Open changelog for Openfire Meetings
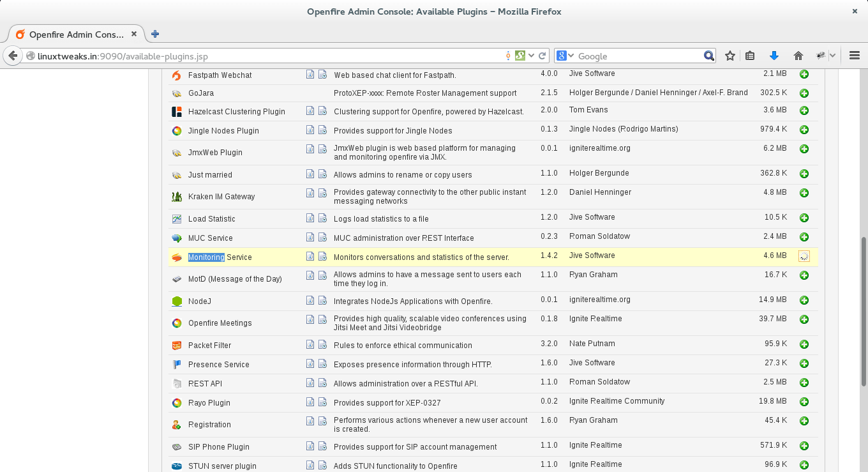Image resolution: width=868 pixels, height=472 pixels. click(x=322, y=319)
